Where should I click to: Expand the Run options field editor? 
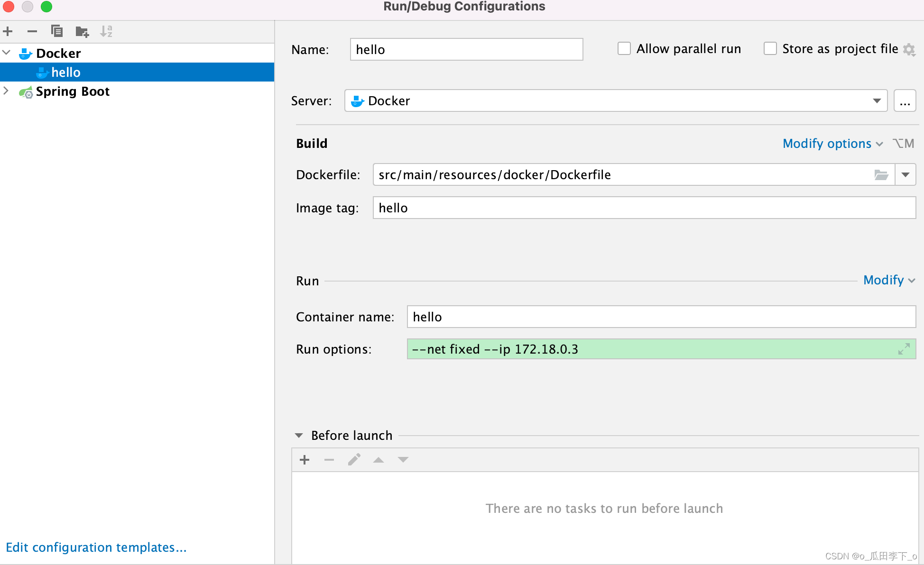point(904,349)
